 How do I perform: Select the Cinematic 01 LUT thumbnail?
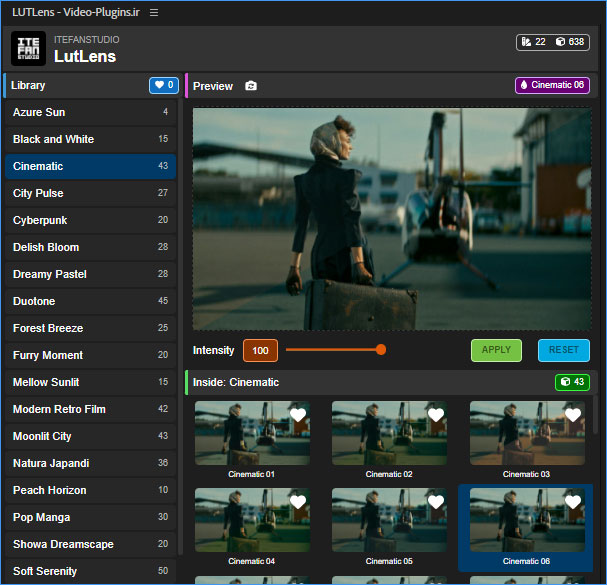tap(252, 433)
